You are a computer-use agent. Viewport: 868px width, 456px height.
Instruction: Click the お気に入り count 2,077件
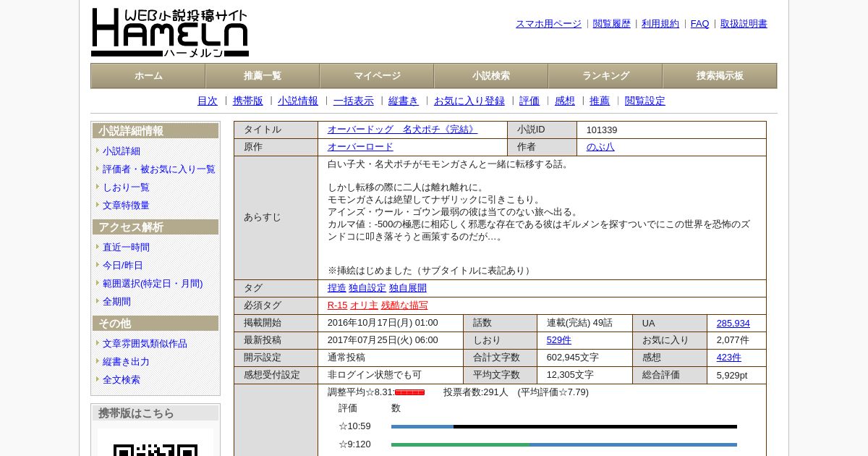coord(733,340)
